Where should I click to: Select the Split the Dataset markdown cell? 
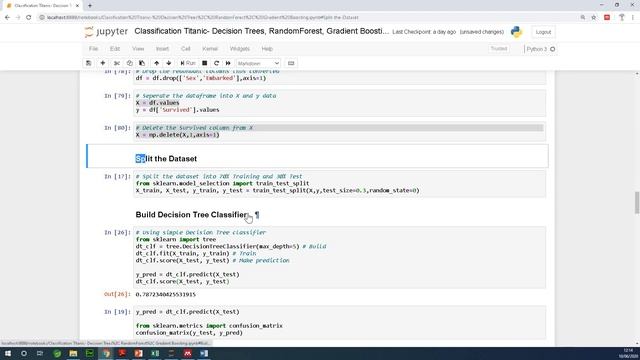point(318,156)
